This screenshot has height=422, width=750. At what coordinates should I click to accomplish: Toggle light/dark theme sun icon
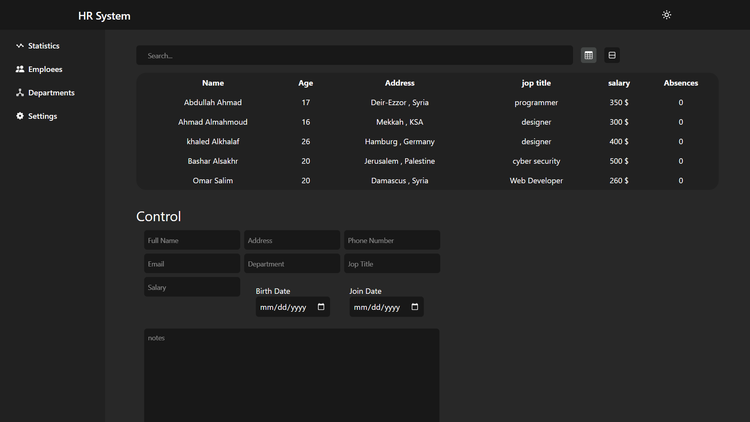(667, 15)
